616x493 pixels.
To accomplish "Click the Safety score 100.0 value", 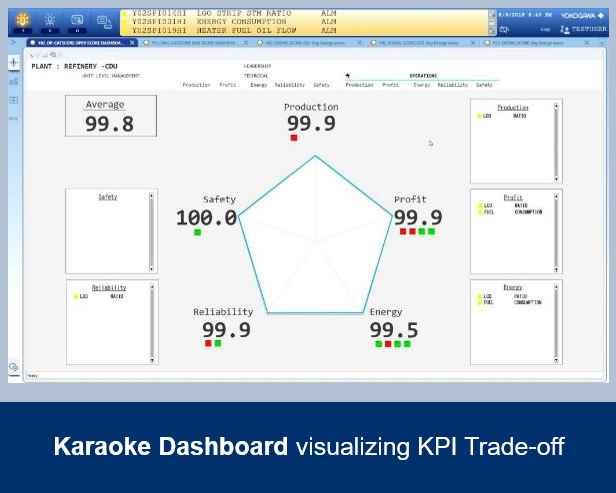I will (206, 218).
